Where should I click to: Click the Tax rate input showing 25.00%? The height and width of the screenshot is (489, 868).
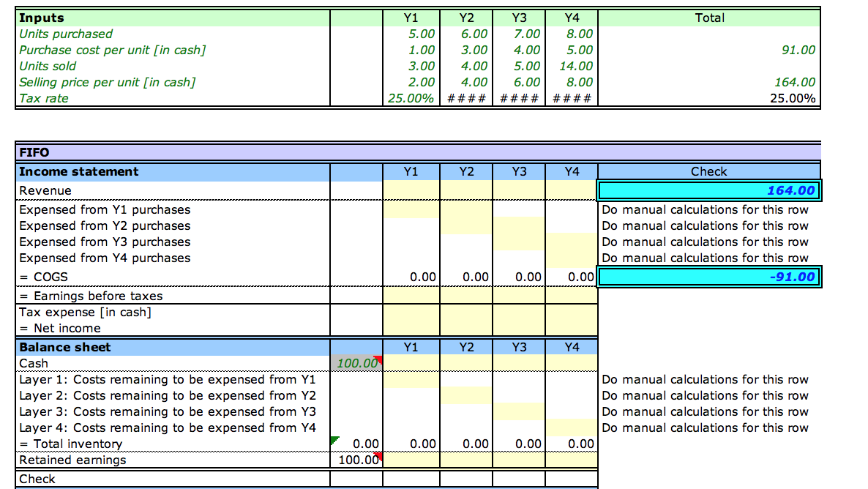(x=410, y=97)
